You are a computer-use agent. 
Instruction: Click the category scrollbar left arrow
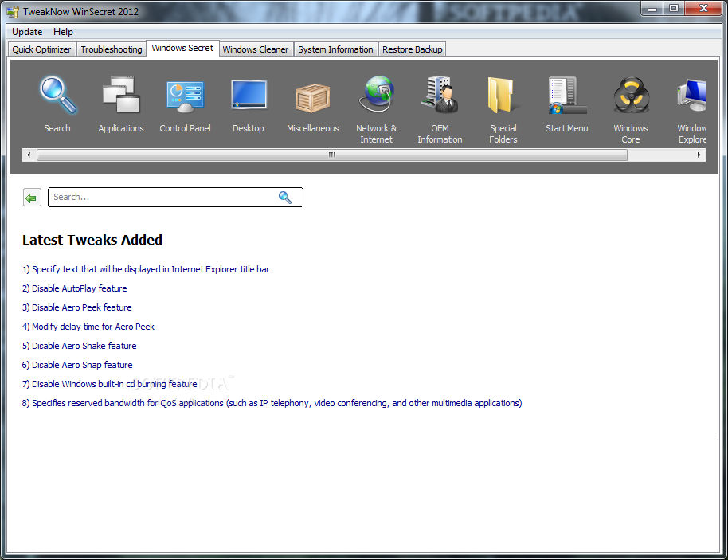[x=29, y=155]
